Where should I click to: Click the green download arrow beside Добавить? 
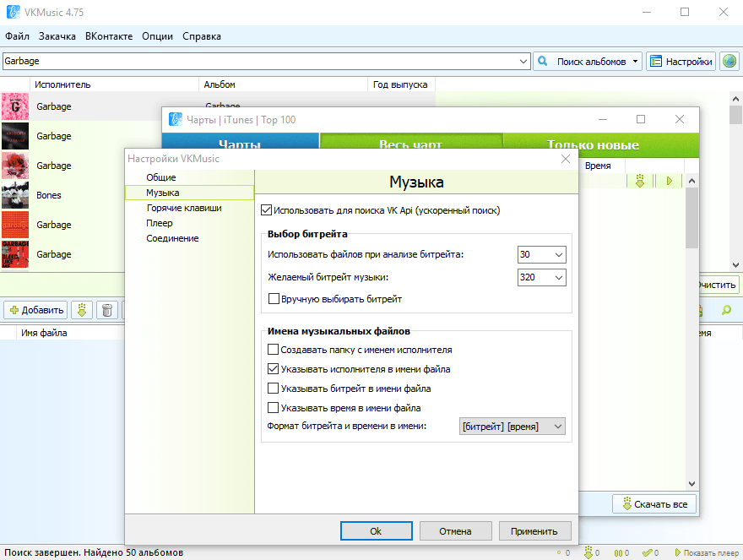[82, 310]
